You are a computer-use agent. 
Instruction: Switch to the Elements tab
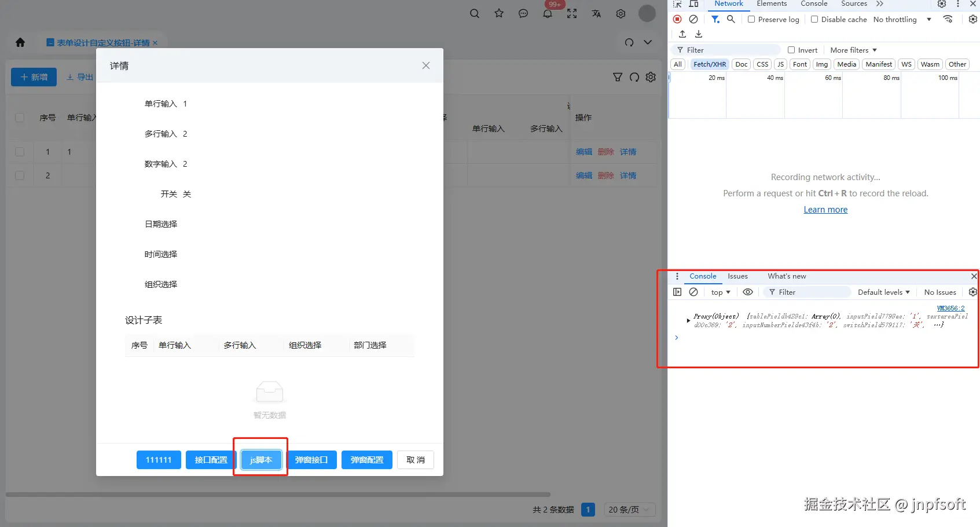pyautogui.click(x=772, y=3)
